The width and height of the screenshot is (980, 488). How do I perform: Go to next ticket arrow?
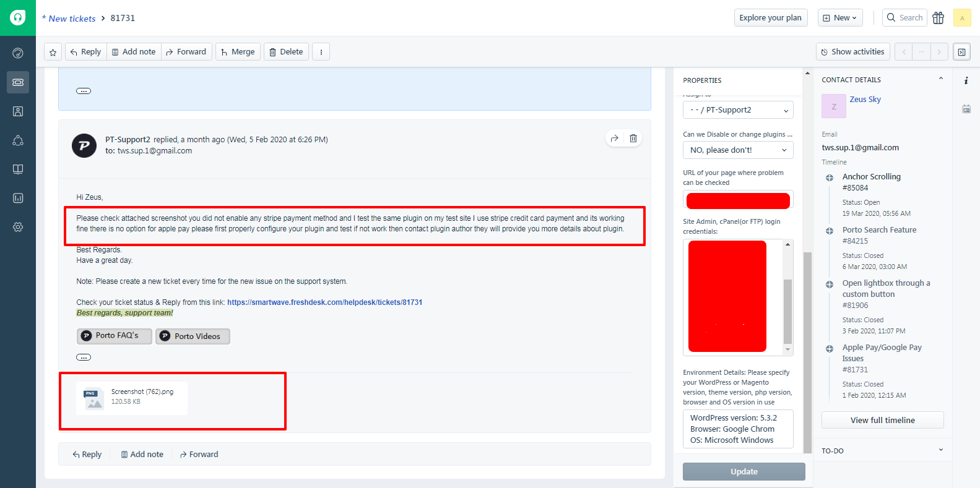[939, 52]
